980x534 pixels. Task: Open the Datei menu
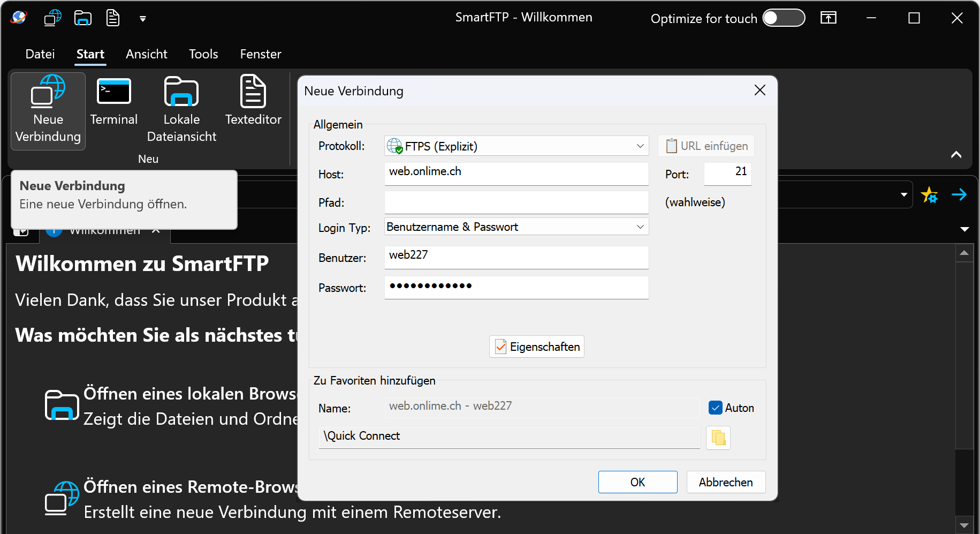coord(40,54)
